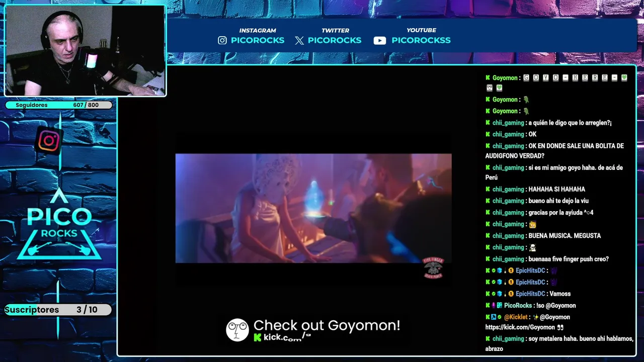This screenshot has width=644, height=362.
Task: Click 'buenaaa five finger push creo?' message
Action: (569, 259)
